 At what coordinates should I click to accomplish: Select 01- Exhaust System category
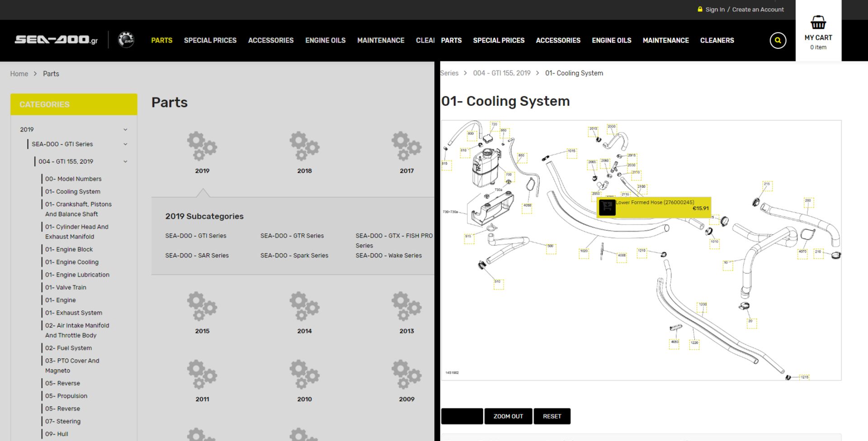(x=74, y=313)
